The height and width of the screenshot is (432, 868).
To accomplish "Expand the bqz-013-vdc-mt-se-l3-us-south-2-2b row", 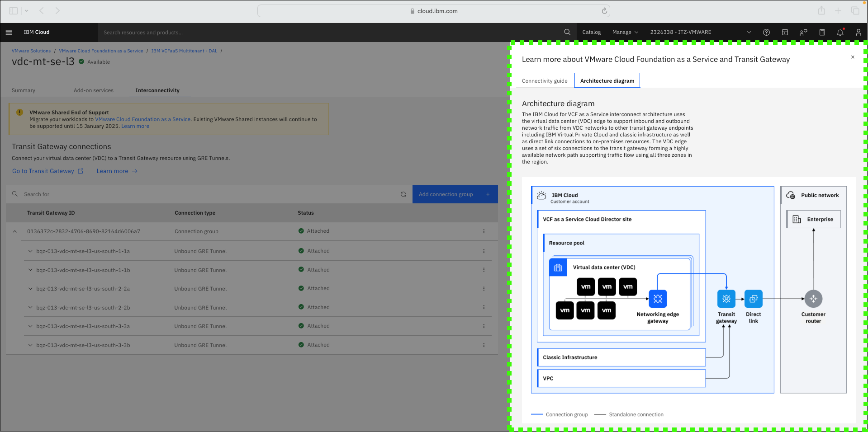I will [30, 307].
